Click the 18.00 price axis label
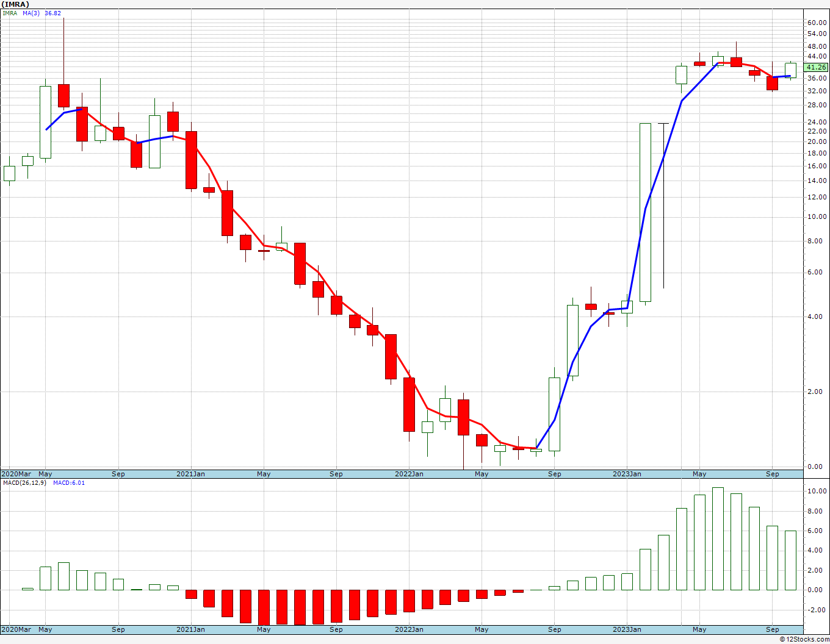The image size is (830, 644). [817, 153]
